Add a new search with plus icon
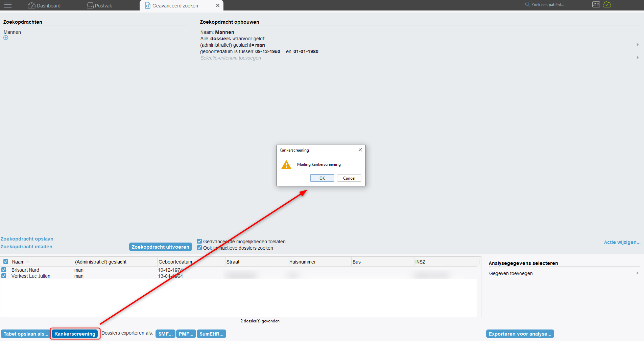The width and height of the screenshot is (644, 341). pyautogui.click(x=6, y=38)
